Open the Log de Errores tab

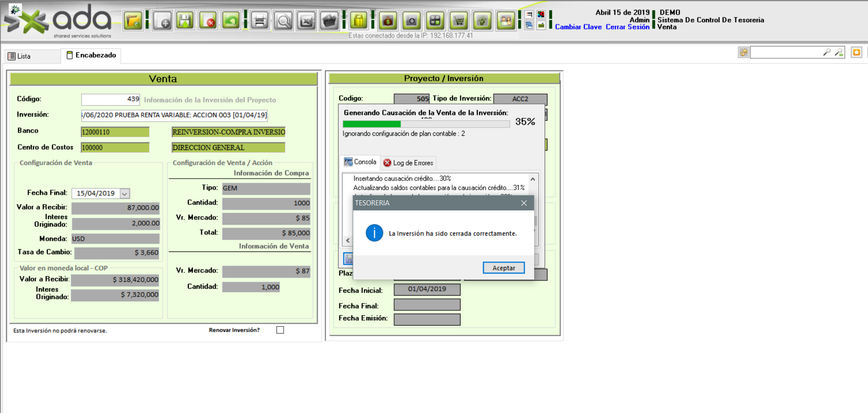(408, 163)
